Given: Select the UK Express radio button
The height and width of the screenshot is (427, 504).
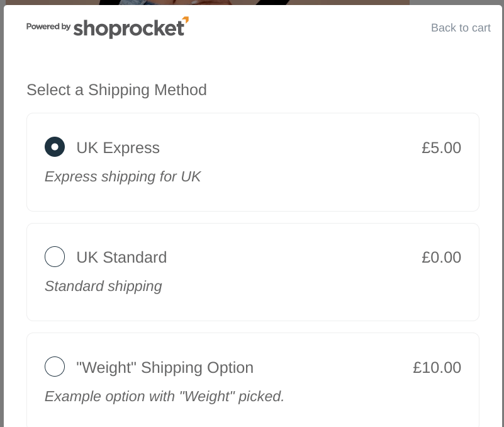Looking at the screenshot, I should coord(55,147).
